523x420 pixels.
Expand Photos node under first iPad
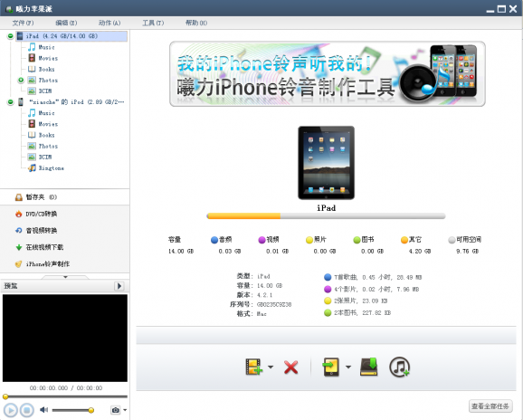(x=21, y=80)
